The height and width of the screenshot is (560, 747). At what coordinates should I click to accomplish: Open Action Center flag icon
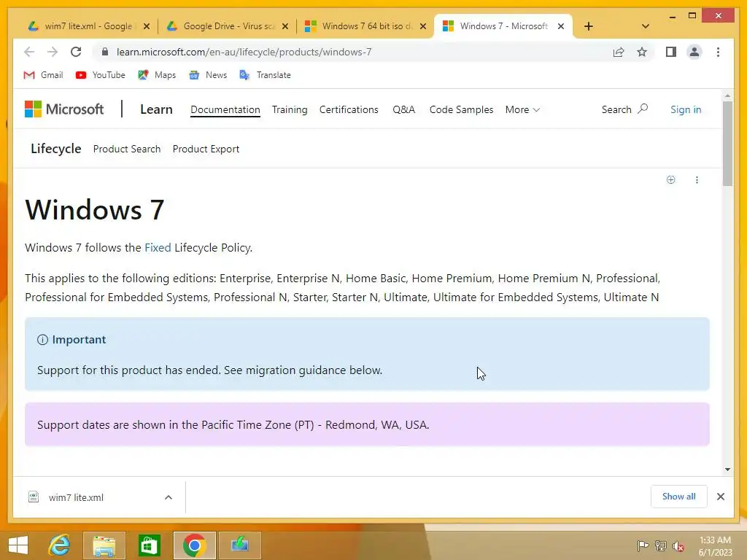pyautogui.click(x=643, y=545)
